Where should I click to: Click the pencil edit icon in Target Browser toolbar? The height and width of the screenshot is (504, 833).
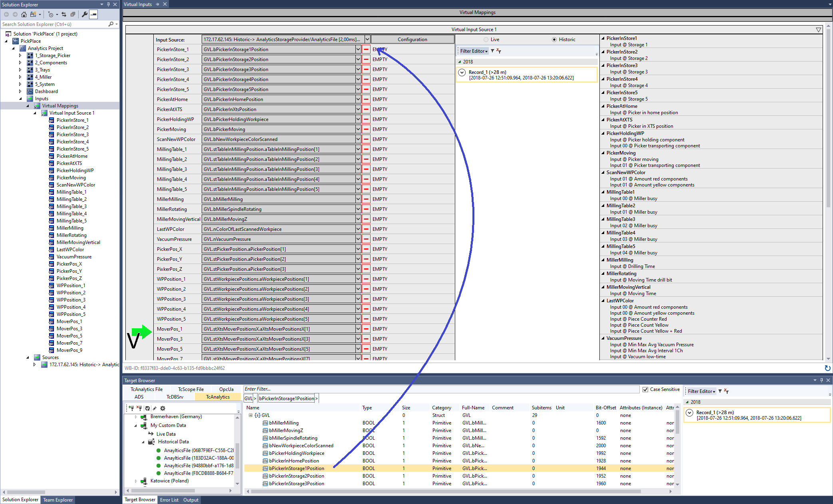155,408
